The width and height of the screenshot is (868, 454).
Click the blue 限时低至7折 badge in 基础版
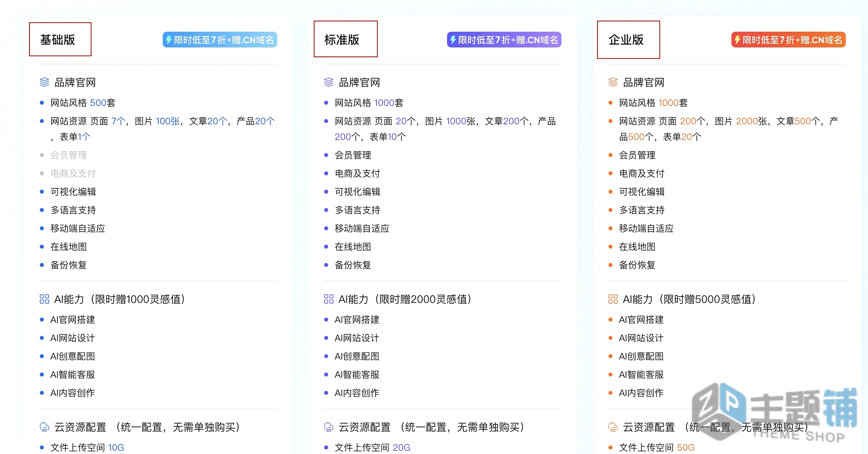click(220, 40)
